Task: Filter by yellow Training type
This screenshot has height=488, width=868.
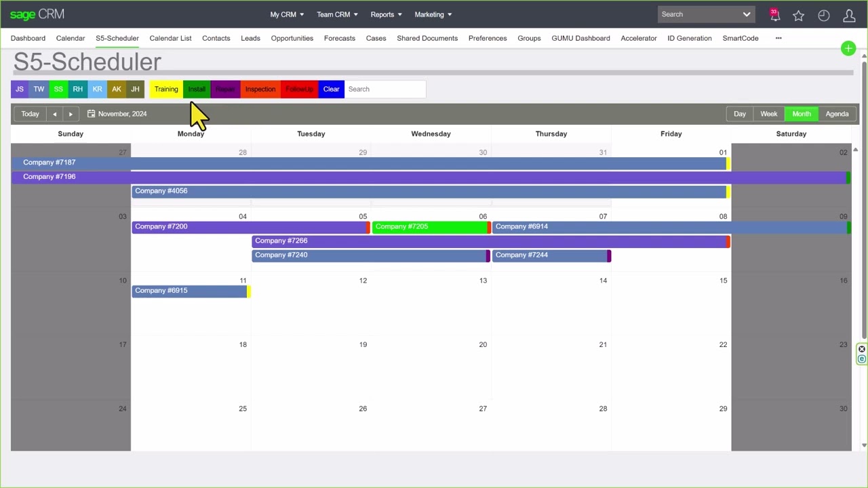Action: (166, 89)
